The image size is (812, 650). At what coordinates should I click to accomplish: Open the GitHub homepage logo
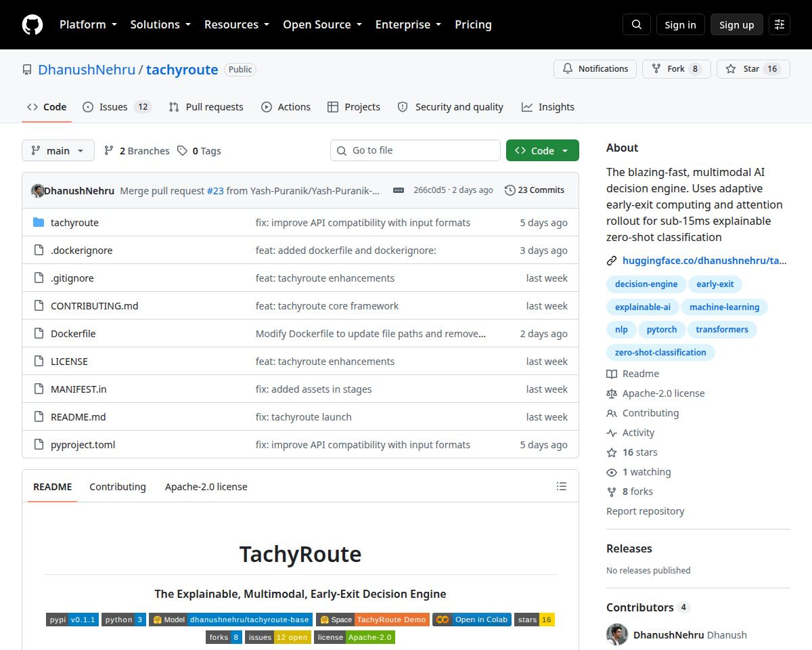[32, 24]
